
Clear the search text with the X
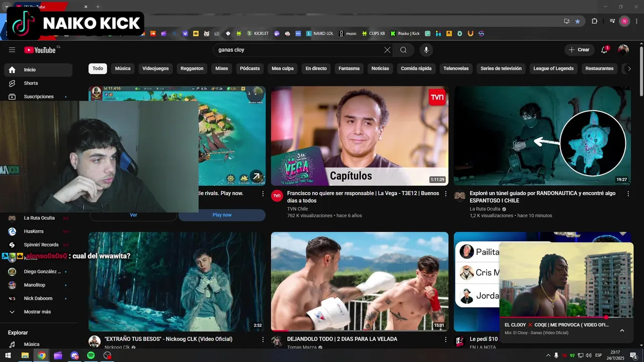pyautogui.click(x=387, y=50)
